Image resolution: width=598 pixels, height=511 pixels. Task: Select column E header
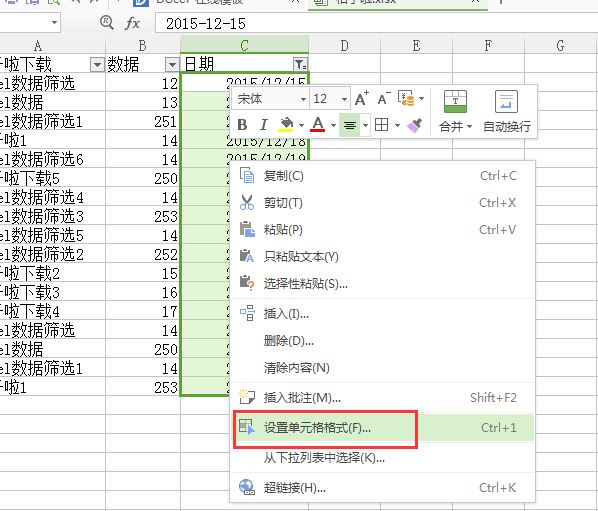416,45
